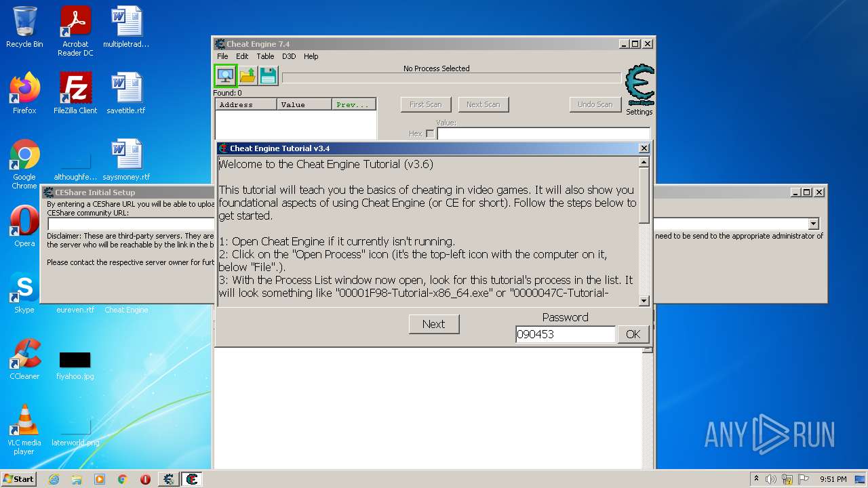The width and height of the screenshot is (868, 488).
Task: Toggle the Hex checkbox
Action: click(430, 134)
